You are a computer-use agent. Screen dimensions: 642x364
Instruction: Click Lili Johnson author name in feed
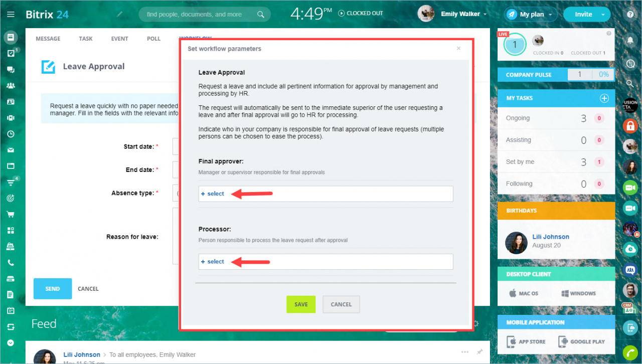click(82, 354)
